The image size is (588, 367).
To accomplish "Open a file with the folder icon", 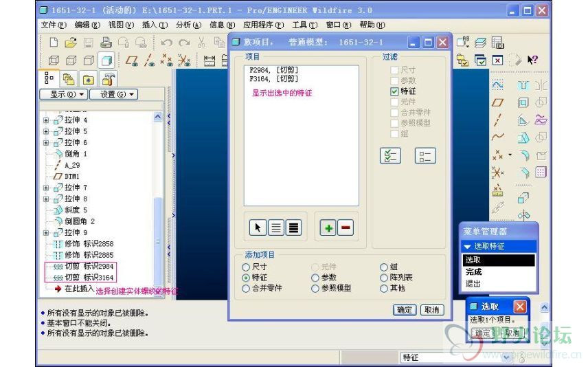I will point(71,42).
